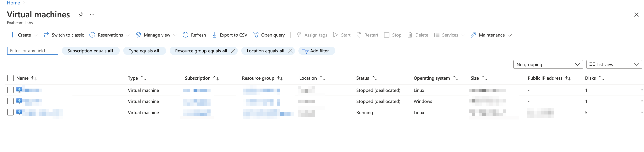The height and width of the screenshot is (152, 644).
Task: Focus the Filter for any field box
Action: coord(32,51)
